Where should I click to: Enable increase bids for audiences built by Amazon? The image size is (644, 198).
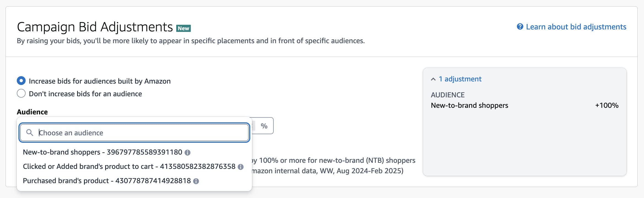coord(21,81)
